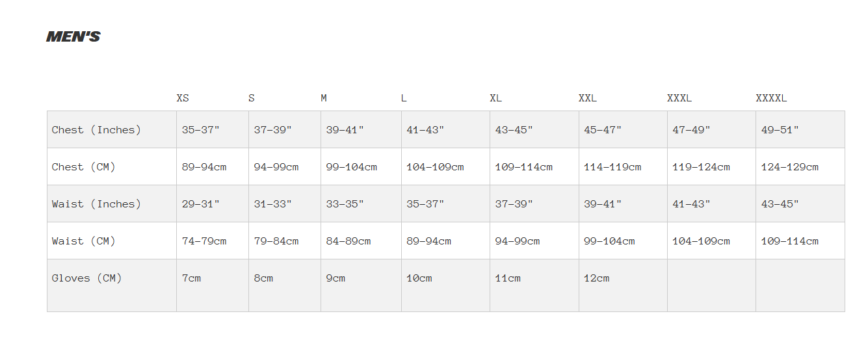868x342 pixels.
Task: Click the 35-37" chest cell for XS
Action: click(201, 130)
